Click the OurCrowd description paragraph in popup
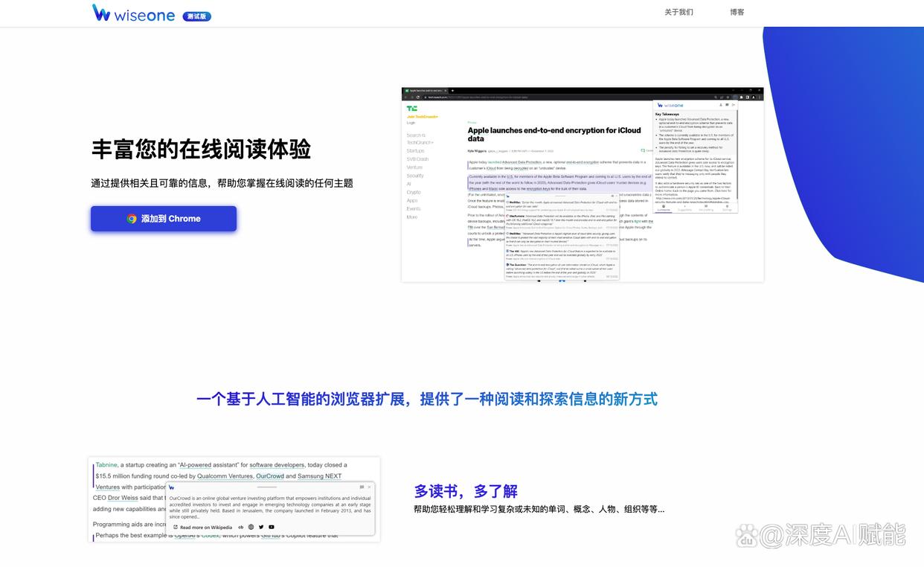This screenshot has width=924, height=567. pyautogui.click(x=270, y=507)
